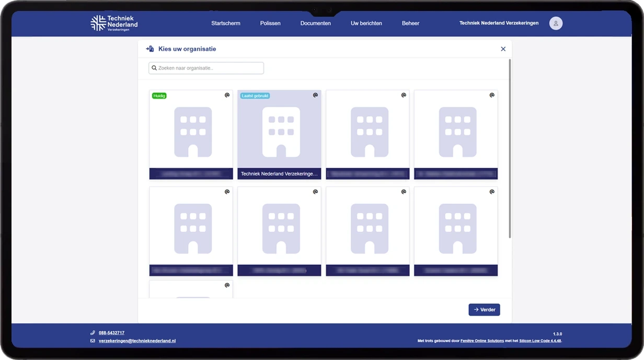The height and width of the screenshot is (360, 644).
Task: Open the Fenêtre Online Solutions link
Action: coord(482,341)
